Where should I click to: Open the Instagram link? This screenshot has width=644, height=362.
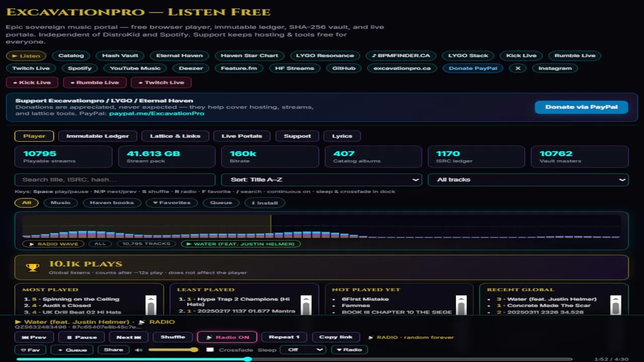555,68
